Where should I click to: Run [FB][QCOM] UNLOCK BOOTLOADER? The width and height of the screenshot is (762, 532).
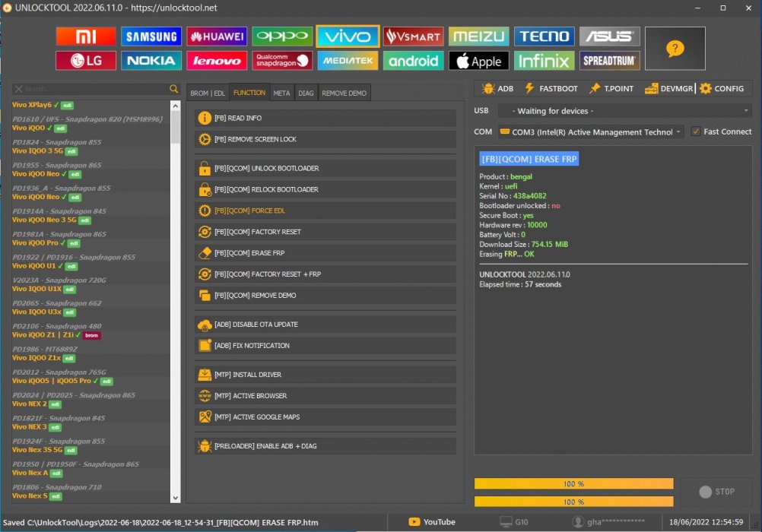325,169
